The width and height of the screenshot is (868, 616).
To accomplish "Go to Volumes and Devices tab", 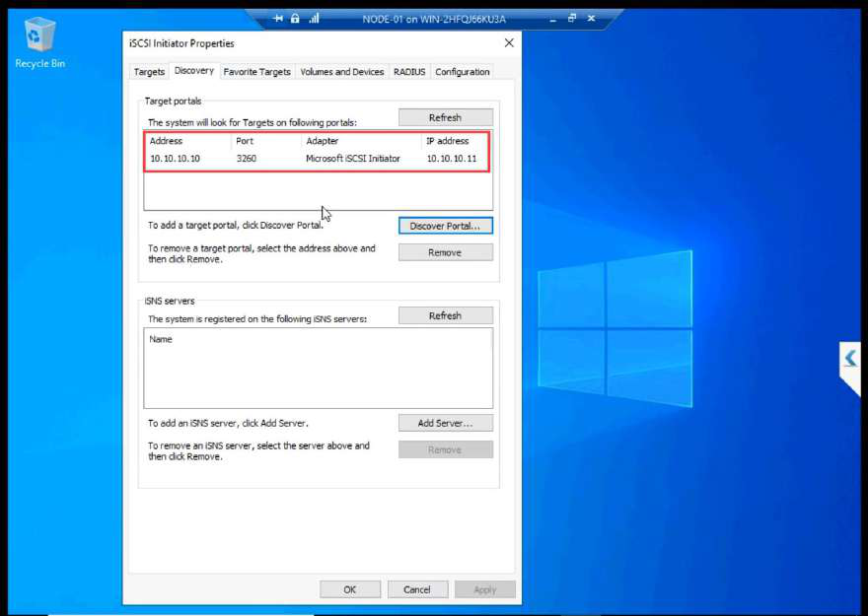I will click(342, 72).
